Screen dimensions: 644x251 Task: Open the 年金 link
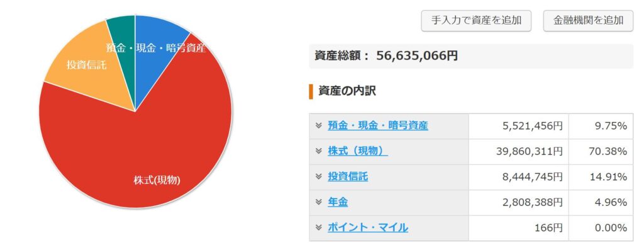pos(338,202)
